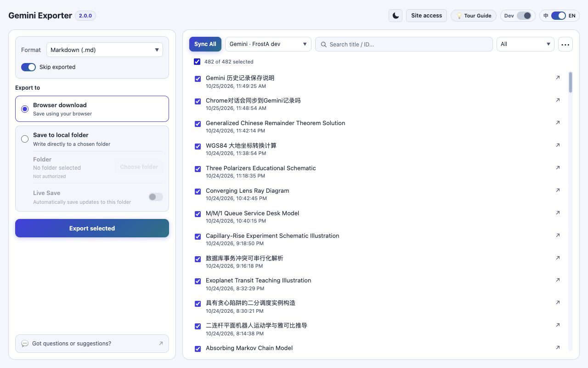Open M/M/1 Queue Service Desk link icon
The height and width of the screenshot is (368, 588).
(x=558, y=213)
